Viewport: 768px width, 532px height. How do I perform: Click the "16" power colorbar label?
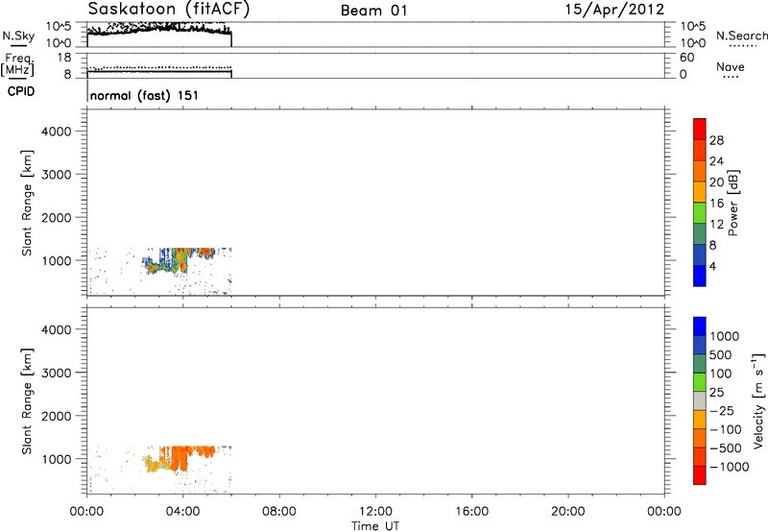pyautogui.click(x=716, y=204)
